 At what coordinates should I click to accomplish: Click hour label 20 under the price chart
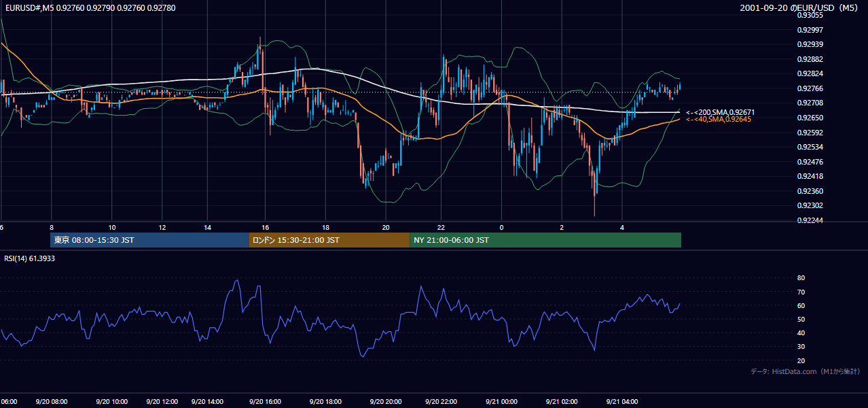point(386,228)
